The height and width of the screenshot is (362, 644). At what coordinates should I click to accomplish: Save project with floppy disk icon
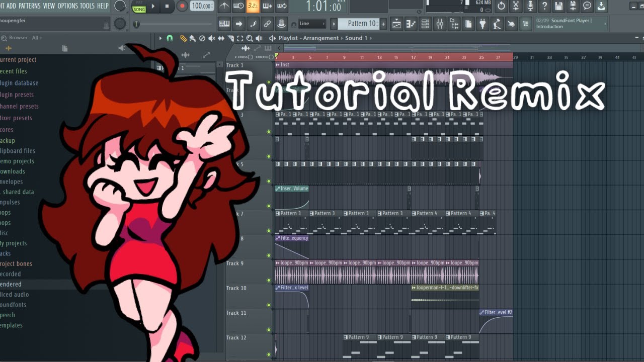(558, 6)
